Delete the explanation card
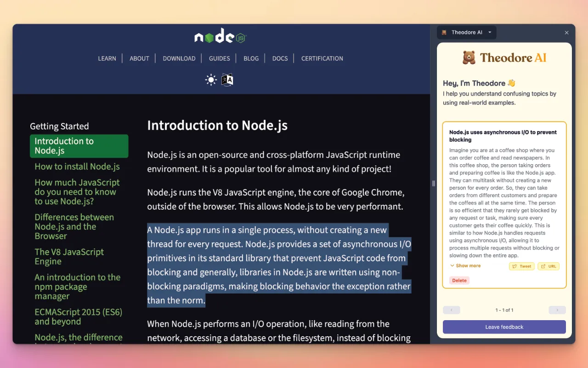The width and height of the screenshot is (588, 368). point(459,280)
